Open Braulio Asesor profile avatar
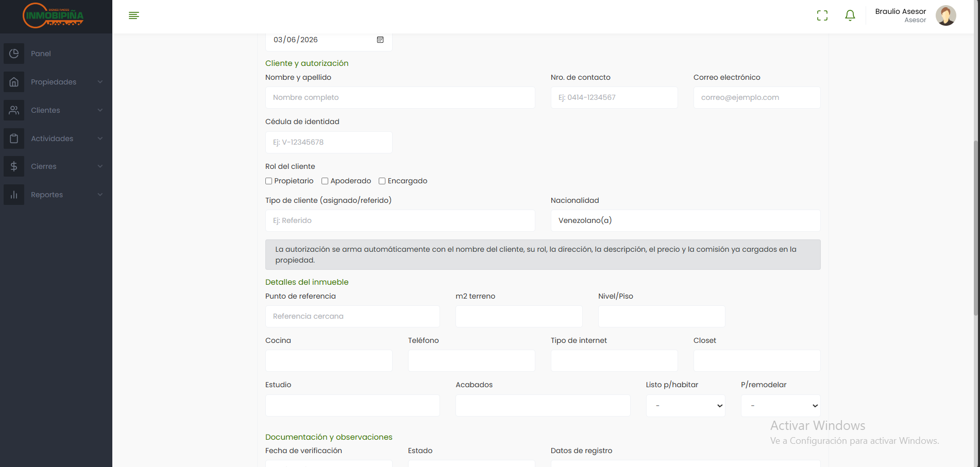This screenshot has width=980, height=467. point(946,15)
